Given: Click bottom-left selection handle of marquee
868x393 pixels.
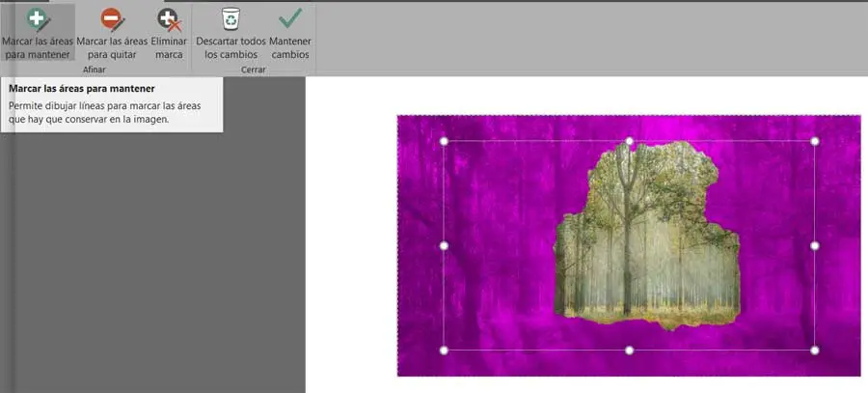Looking at the screenshot, I should point(444,351).
